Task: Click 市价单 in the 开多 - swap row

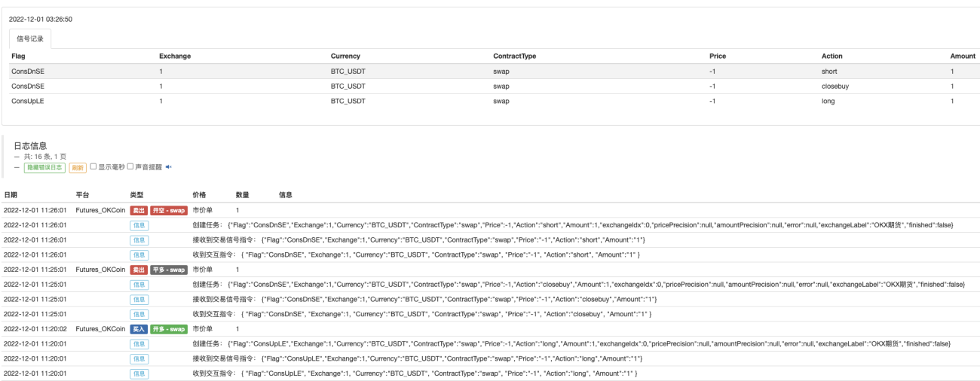Action: click(x=203, y=329)
